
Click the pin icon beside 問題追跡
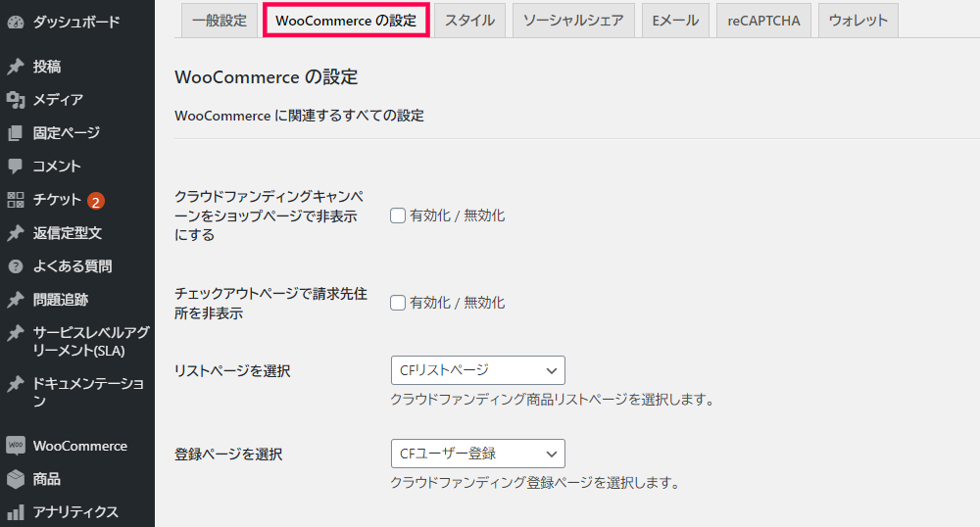tap(16, 300)
